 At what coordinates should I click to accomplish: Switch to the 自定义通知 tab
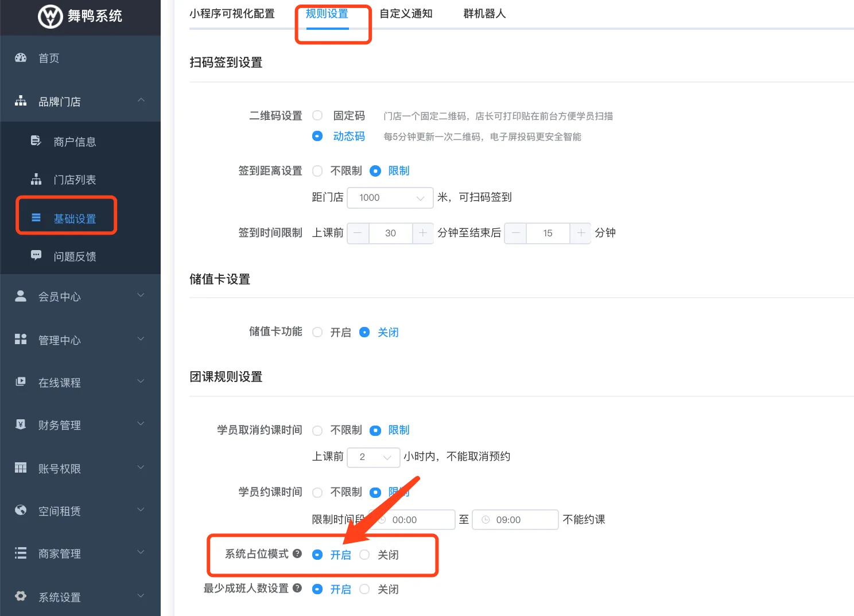406,14
